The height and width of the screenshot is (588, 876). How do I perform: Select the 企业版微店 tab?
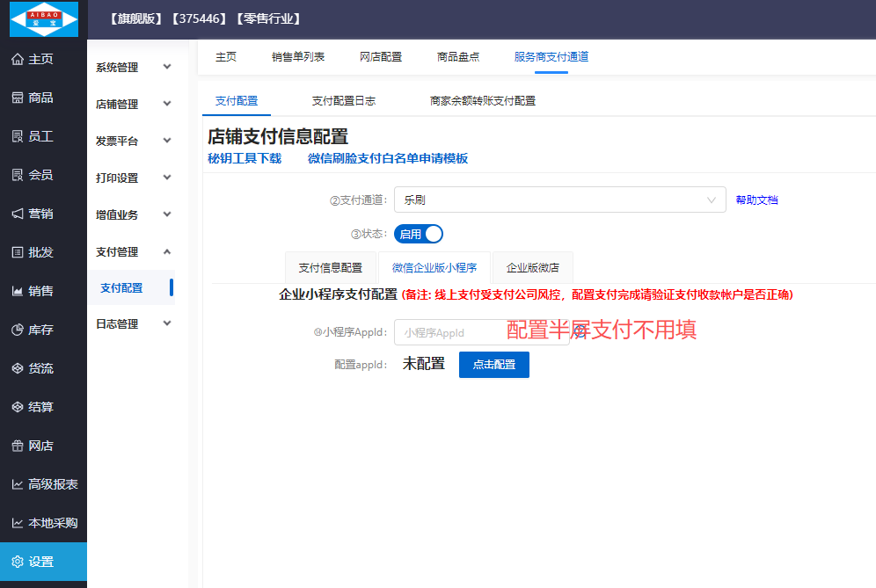click(532, 267)
